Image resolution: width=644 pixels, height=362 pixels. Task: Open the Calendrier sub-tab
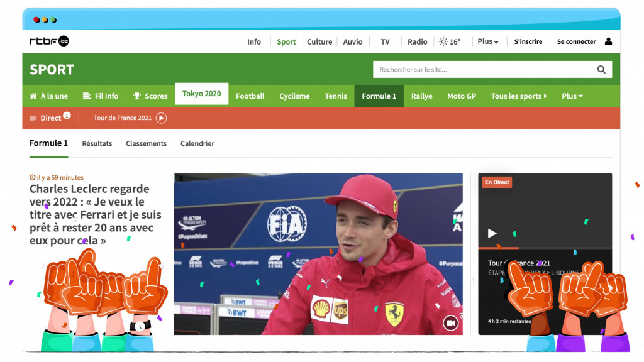(197, 143)
